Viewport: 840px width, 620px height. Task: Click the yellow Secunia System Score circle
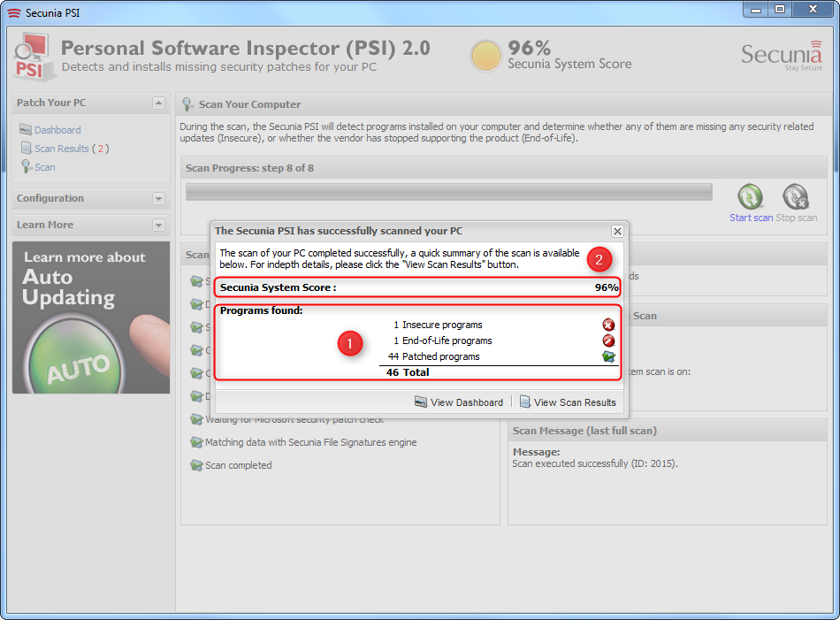coord(486,55)
